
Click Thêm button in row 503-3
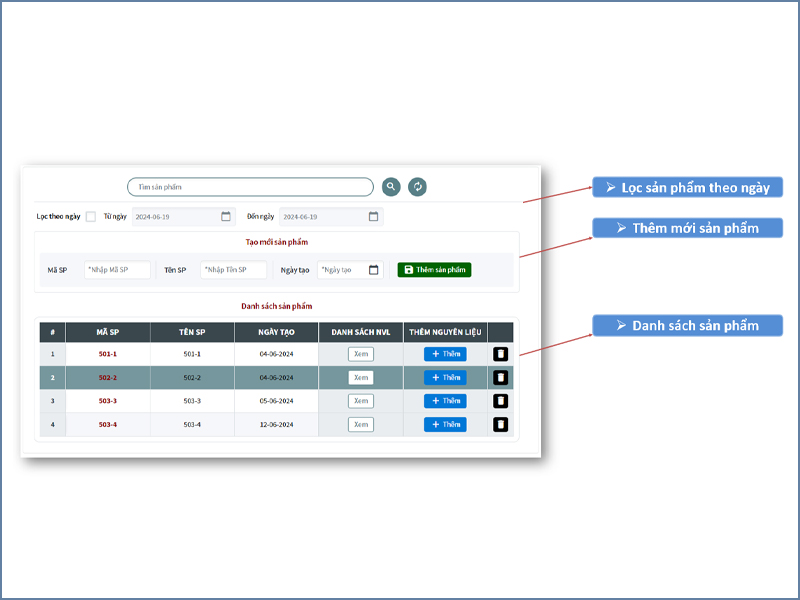445,401
